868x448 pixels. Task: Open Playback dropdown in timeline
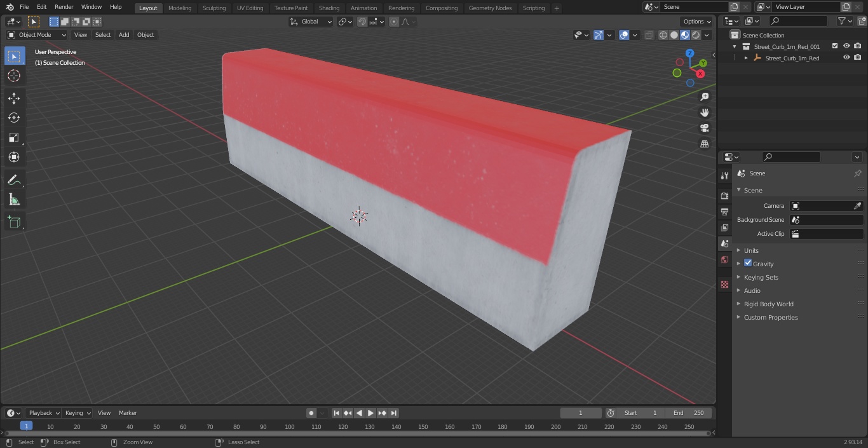pyautogui.click(x=43, y=413)
